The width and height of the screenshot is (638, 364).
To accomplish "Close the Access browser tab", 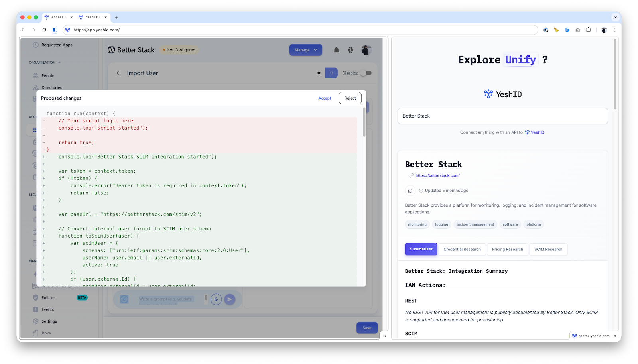I will pos(71,17).
